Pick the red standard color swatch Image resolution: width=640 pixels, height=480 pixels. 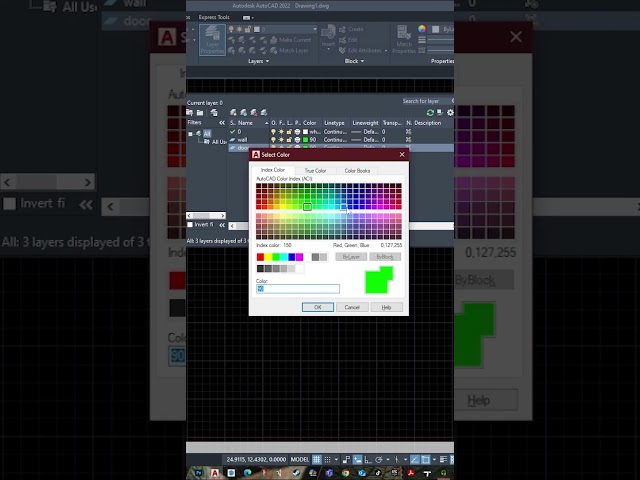[260, 257]
